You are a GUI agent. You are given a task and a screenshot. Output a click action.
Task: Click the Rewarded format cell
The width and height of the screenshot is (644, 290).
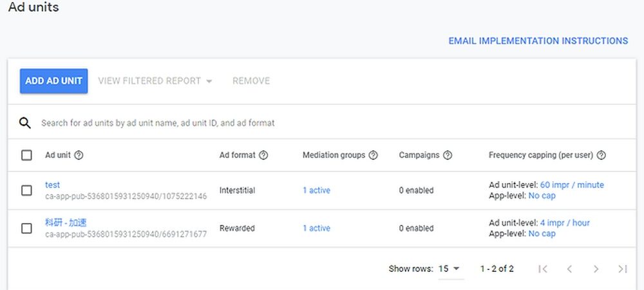(x=237, y=228)
